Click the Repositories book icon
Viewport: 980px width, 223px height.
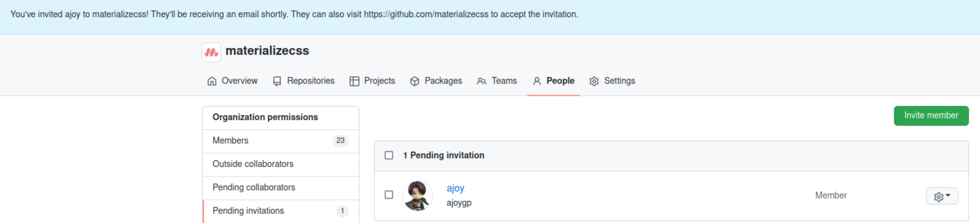(277, 81)
